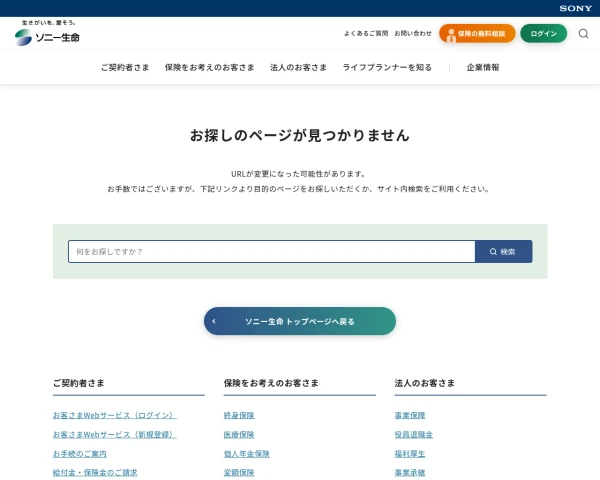Open よくあるご質問 link
Screen dimensions: 600x480
[x=366, y=34]
